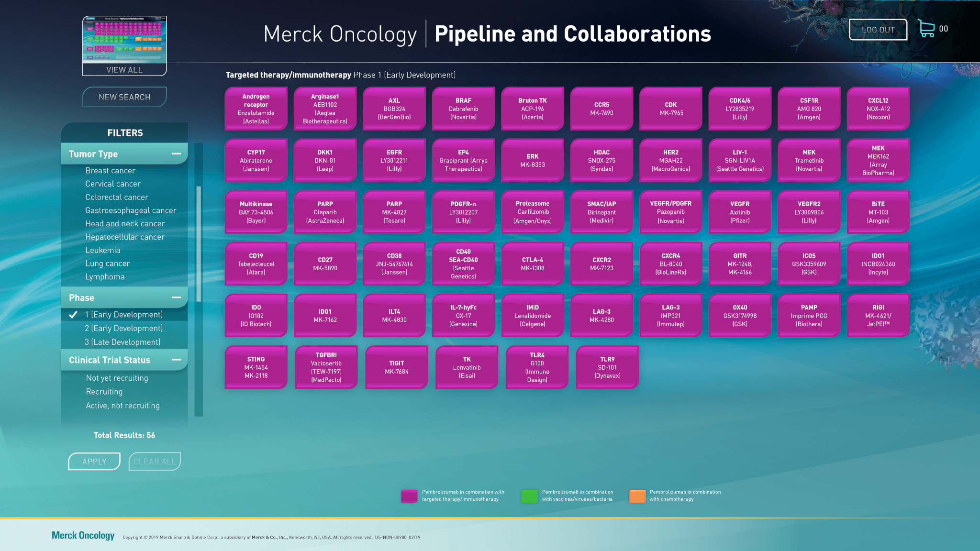Open the MEK162 Array BioPharma card

(x=878, y=160)
